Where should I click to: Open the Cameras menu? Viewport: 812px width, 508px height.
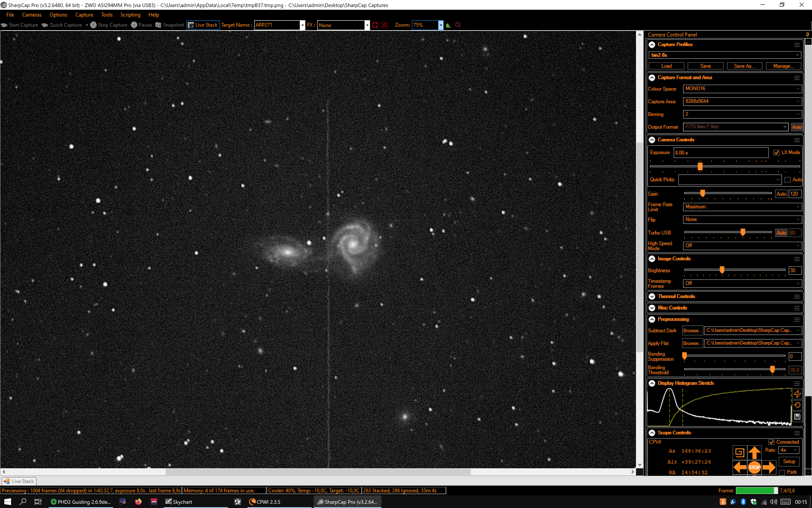click(32, 15)
